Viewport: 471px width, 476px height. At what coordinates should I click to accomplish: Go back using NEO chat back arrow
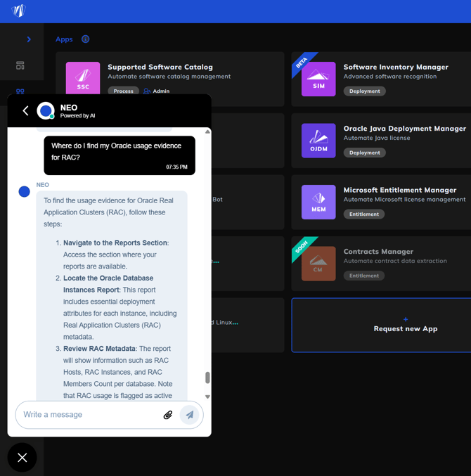tap(25, 111)
